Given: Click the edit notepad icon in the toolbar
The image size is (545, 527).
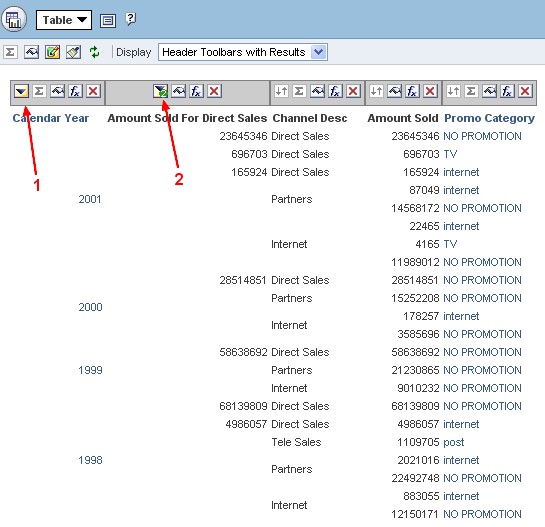Looking at the screenshot, I should (52, 52).
